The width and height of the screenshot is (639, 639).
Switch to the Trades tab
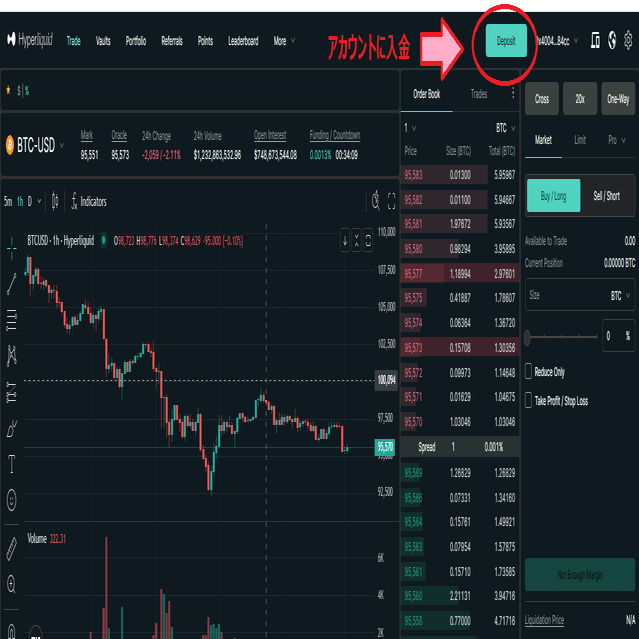point(479,94)
